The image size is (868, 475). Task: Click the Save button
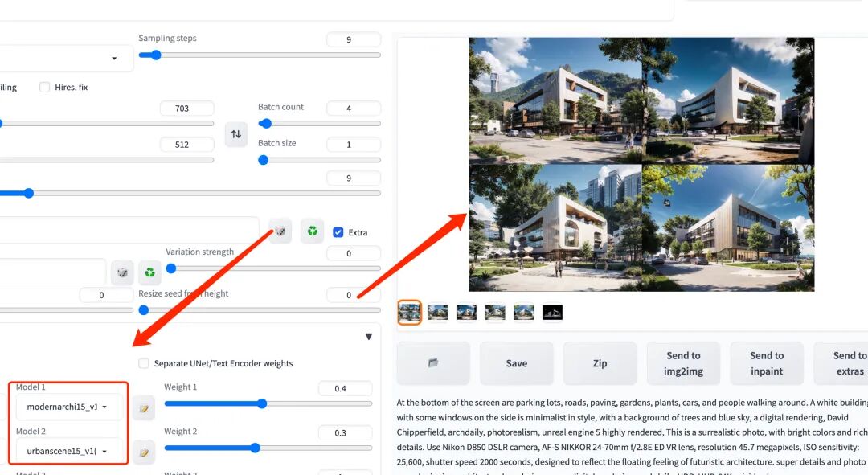point(517,363)
